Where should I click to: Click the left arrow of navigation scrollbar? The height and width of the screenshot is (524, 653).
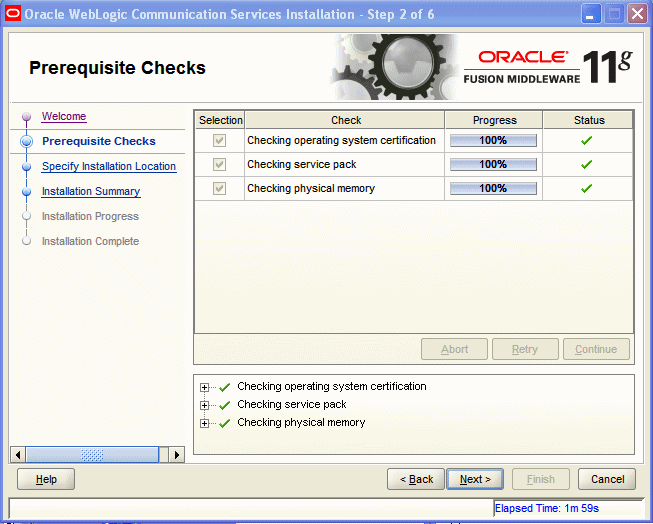click(17, 454)
